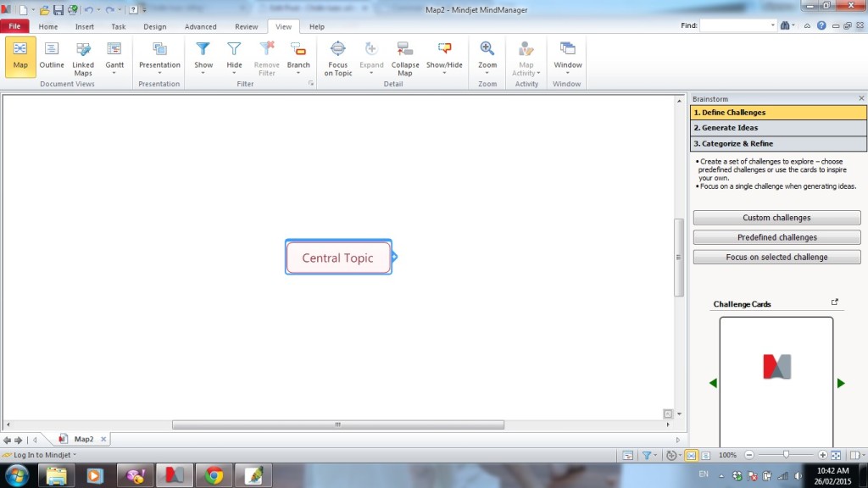Open Chrome from the Windows taskbar
868x488 pixels.
click(214, 475)
